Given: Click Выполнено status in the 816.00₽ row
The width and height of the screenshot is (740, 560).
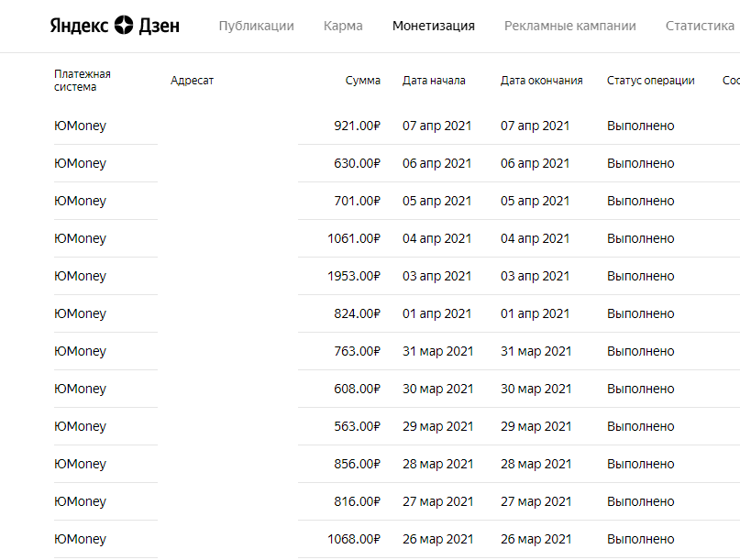Looking at the screenshot, I should click(x=640, y=501).
